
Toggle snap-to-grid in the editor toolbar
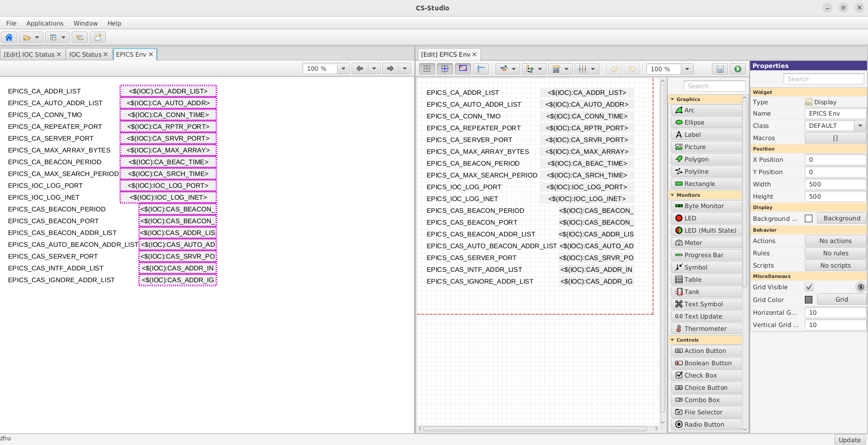pos(445,68)
